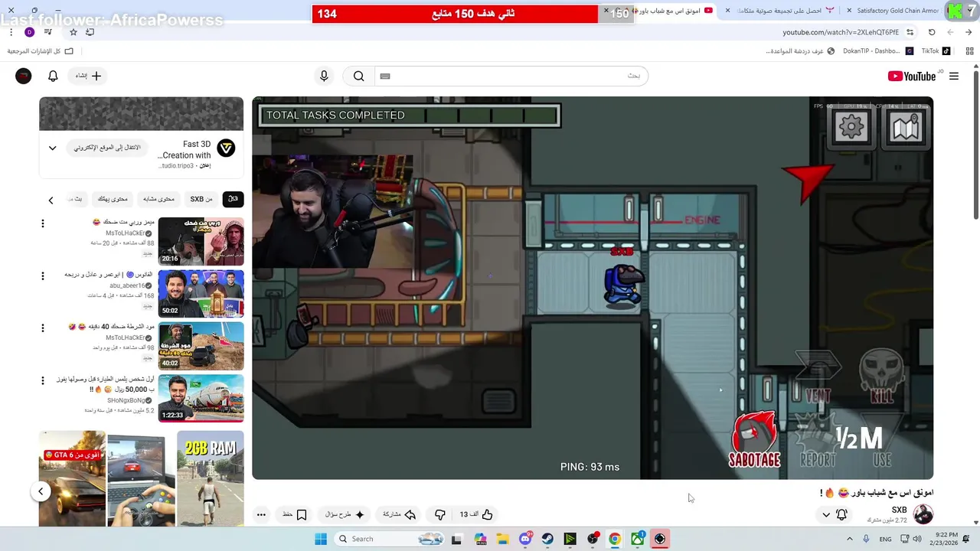980x551 pixels.
Task: Share the video via مشاركة button
Action: (399, 514)
